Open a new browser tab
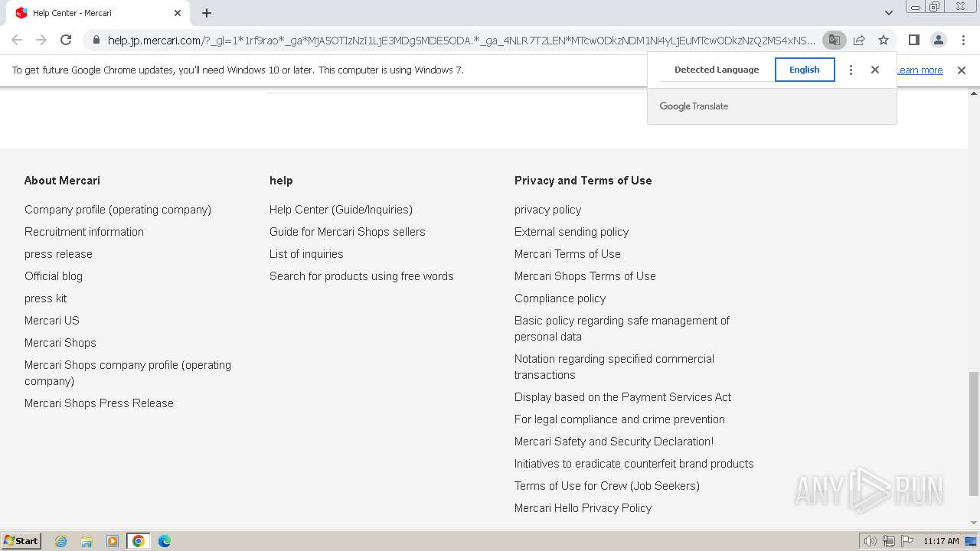 click(x=207, y=13)
